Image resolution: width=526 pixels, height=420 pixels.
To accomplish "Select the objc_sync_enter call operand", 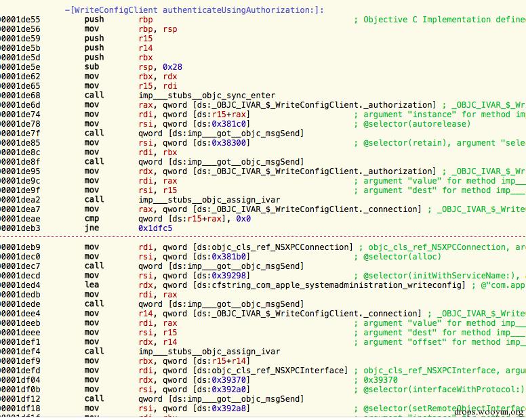I will coord(207,96).
